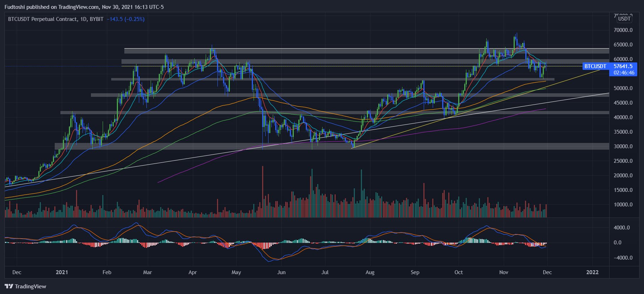Open the TradingView wordmark link
This screenshot has height=294, width=644.
pyautogui.click(x=31, y=286)
